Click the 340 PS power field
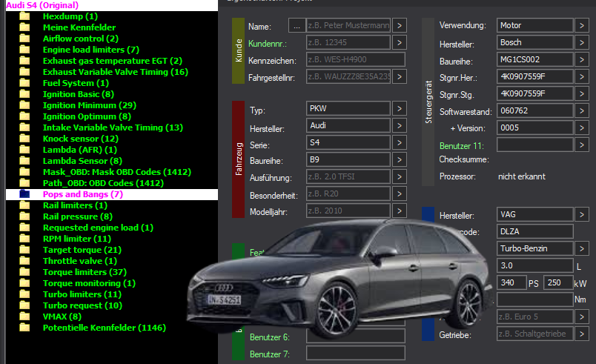596x364 pixels. point(511,282)
